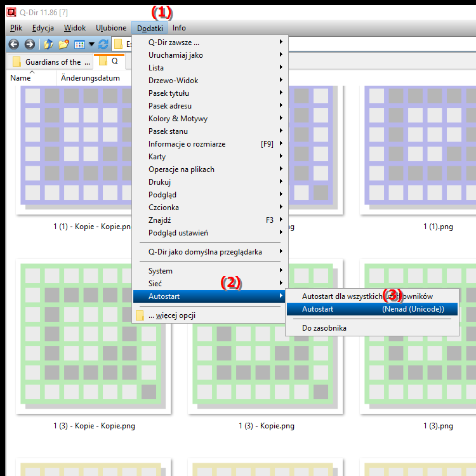This screenshot has height=476, width=476.
Task: Switch to the 'Q' folder tab
Action: pyautogui.click(x=109, y=62)
